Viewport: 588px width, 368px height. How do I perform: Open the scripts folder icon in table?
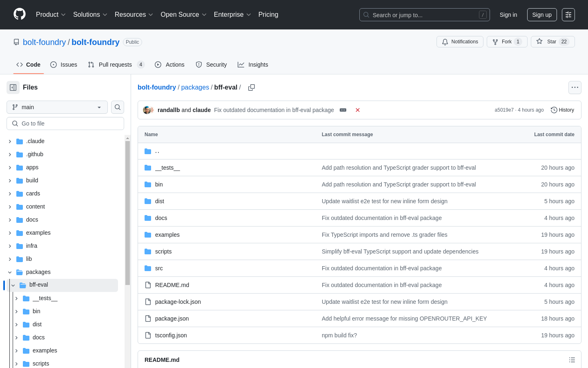[x=148, y=251]
